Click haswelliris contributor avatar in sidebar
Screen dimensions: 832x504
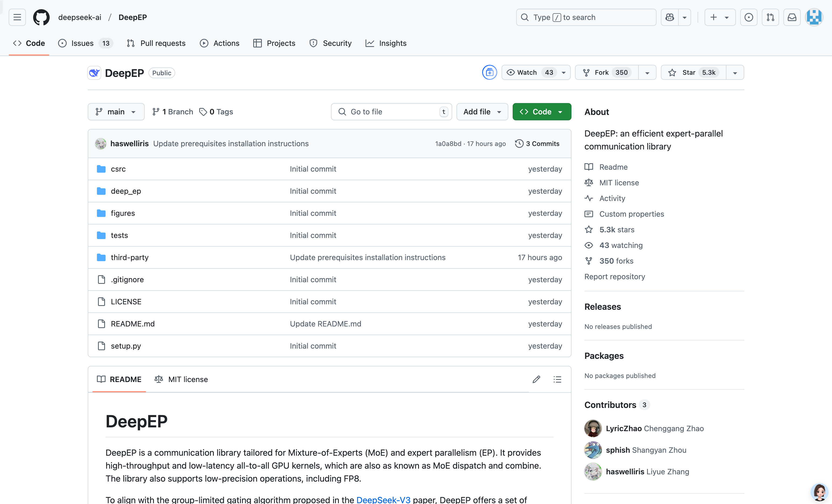point(593,471)
